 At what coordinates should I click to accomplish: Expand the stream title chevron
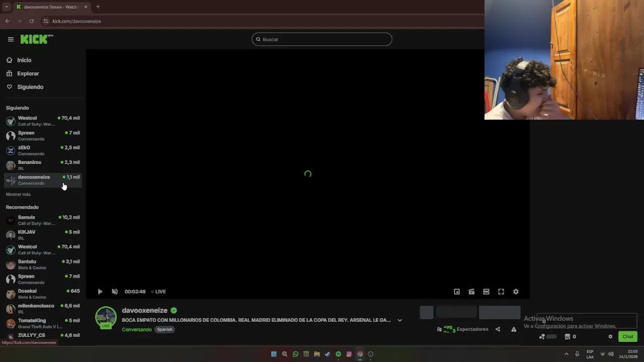point(399,320)
